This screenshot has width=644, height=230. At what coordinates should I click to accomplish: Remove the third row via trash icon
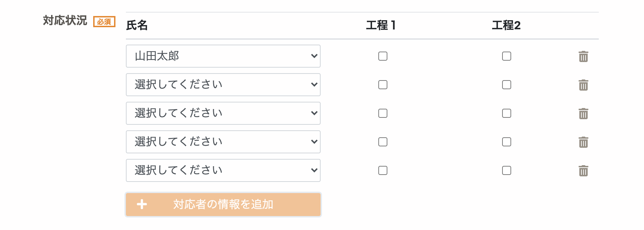(x=583, y=114)
